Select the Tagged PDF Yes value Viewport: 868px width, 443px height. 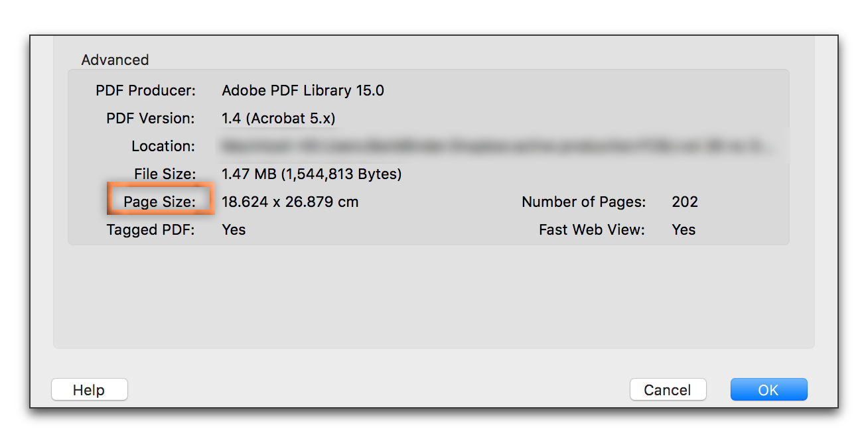pyautogui.click(x=234, y=229)
